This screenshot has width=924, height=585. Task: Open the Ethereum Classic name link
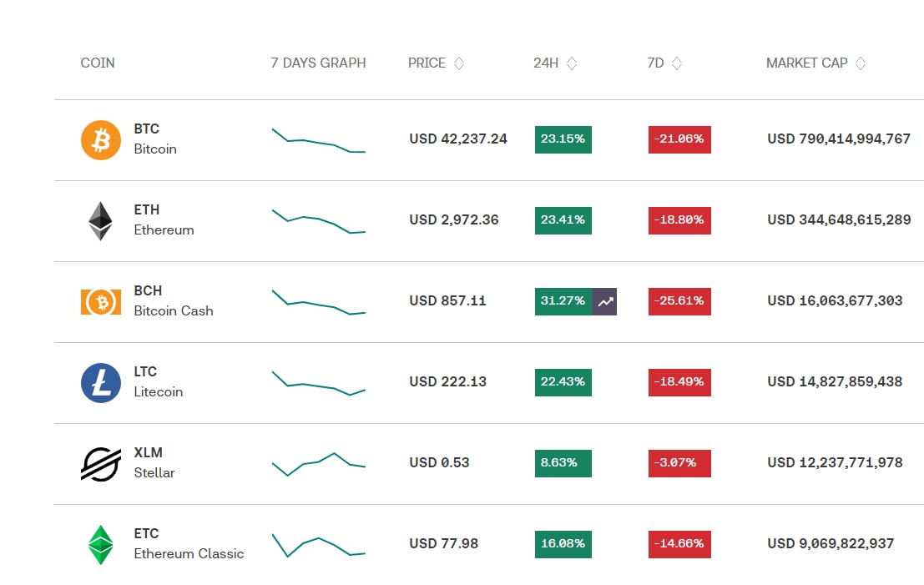pyautogui.click(x=189, y=554)
